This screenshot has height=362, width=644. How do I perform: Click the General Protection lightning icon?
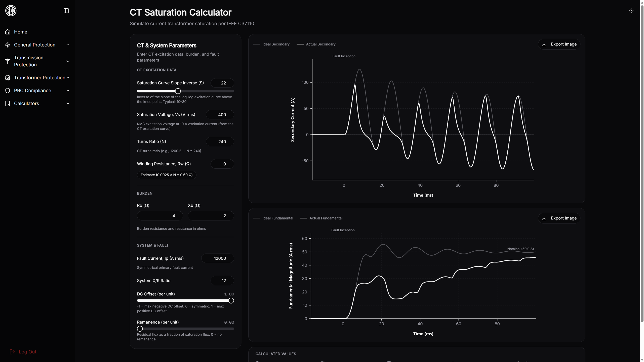(8, 45)
